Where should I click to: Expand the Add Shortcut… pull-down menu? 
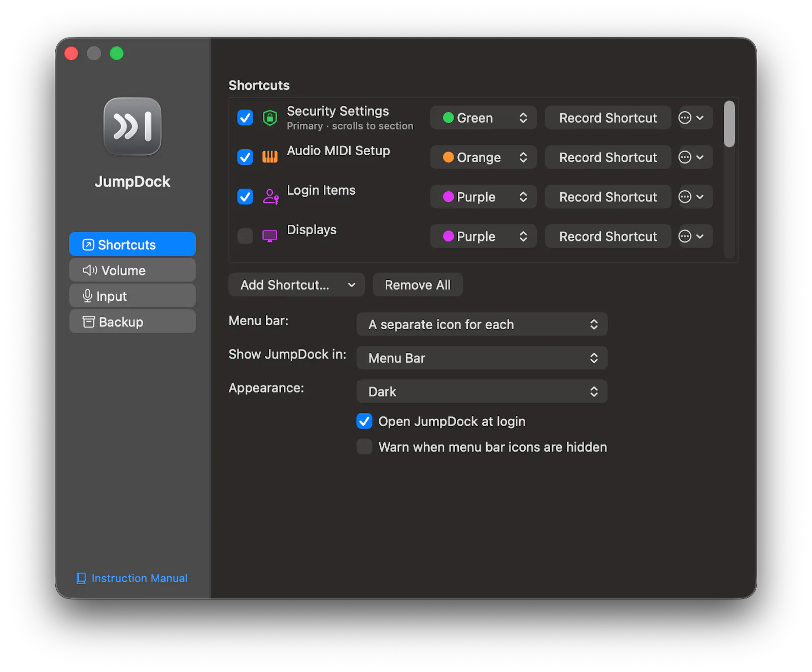(x=296, y=285)
